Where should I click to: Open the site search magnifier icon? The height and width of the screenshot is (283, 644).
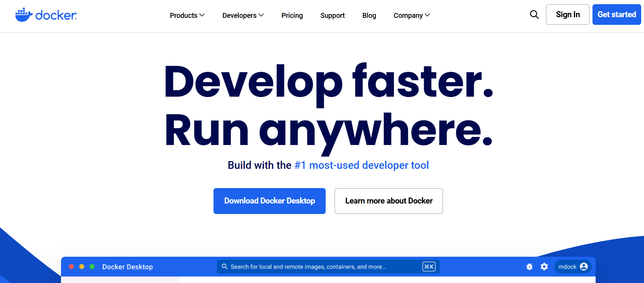click(x=534, y=15)
